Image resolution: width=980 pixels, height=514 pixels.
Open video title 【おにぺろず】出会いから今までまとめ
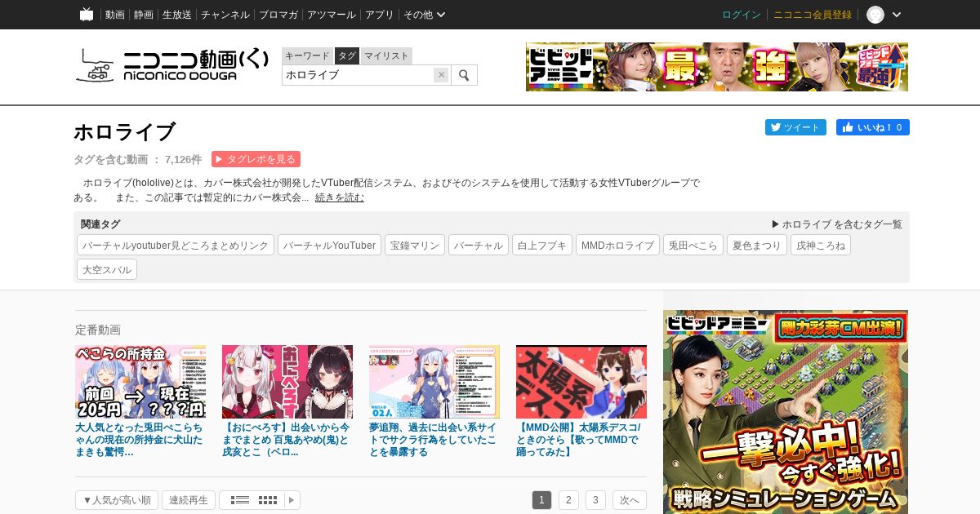click(286, 440)
